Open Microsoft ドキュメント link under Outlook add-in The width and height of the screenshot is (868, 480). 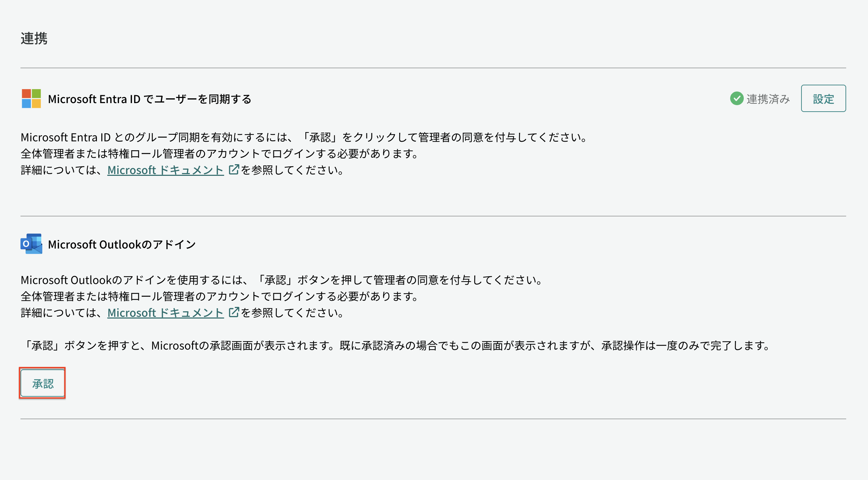click(165, 312)
